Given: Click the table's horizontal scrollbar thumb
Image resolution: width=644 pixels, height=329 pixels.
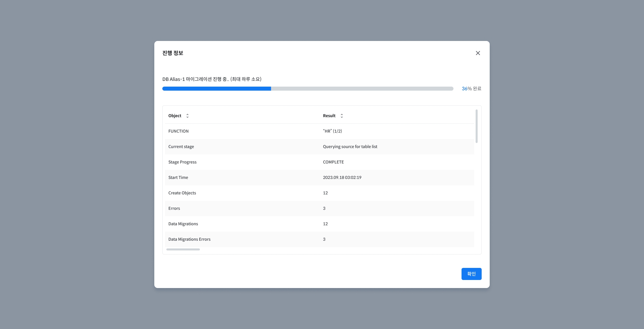Looking at the screenshot, I should coord(183,249).
